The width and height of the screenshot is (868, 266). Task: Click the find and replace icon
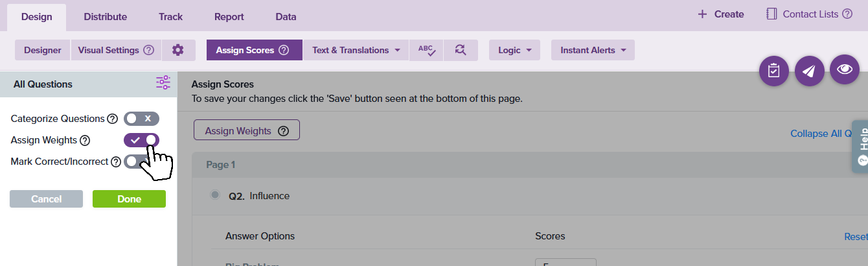pos(461,50)
